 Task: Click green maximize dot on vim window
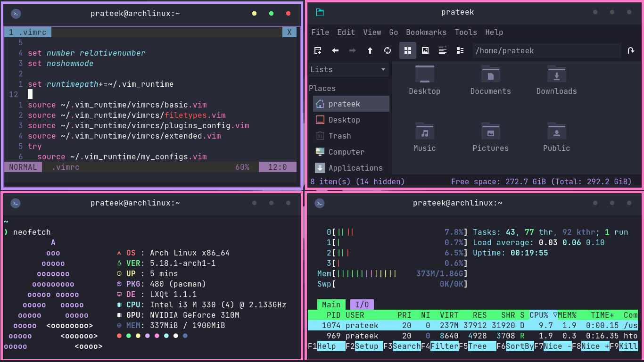click(271, 14)
